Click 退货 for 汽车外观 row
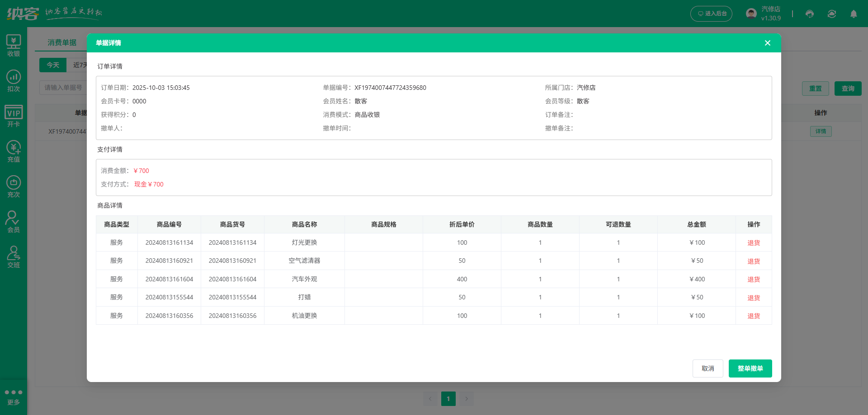This screenshot has width=868, height=415. point(753,280)
